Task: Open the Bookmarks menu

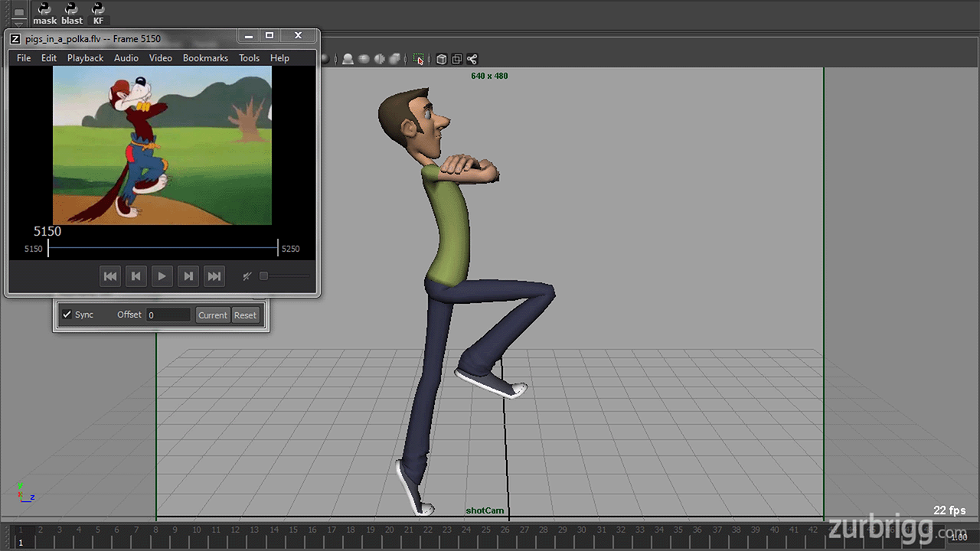Action: pyautogui.click(x=205, y=58)
